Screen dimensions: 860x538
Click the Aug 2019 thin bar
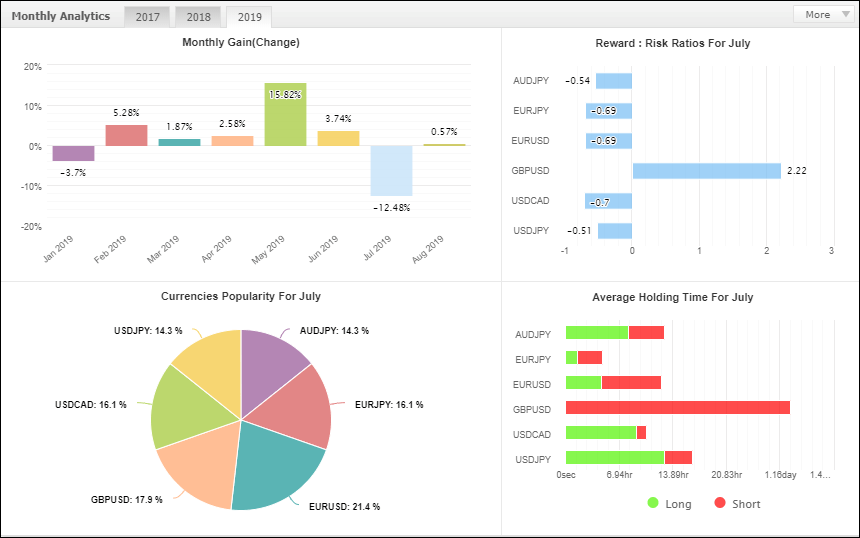444,145
